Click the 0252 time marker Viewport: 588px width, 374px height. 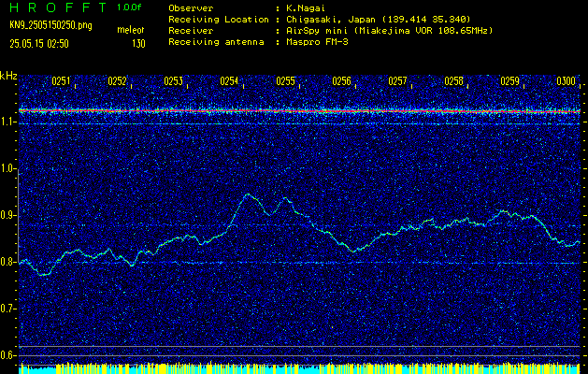(x=118, y=81)
